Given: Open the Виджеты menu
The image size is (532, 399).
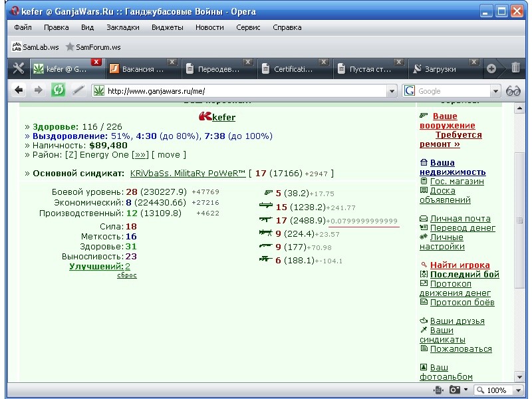Looking at the screenshot, I should pos(168,27).
